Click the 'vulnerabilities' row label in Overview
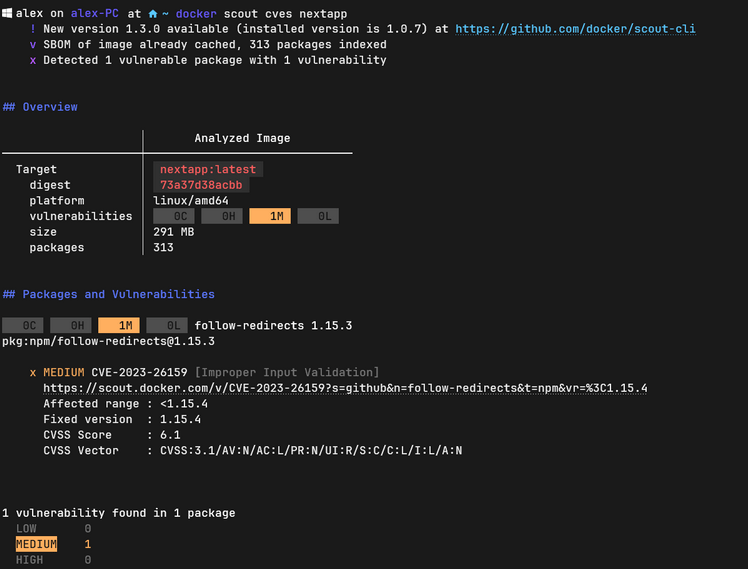748x569 pixels. point(81,216)
